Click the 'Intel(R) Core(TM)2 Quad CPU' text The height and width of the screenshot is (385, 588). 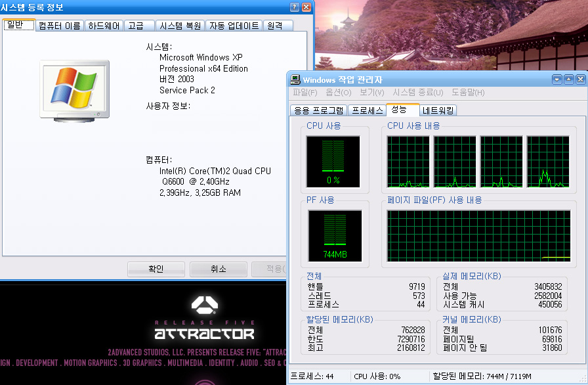215,171
